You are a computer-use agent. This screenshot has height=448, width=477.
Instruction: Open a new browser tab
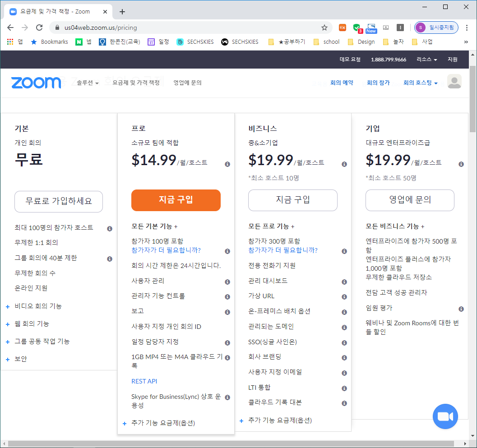(122, 12)
